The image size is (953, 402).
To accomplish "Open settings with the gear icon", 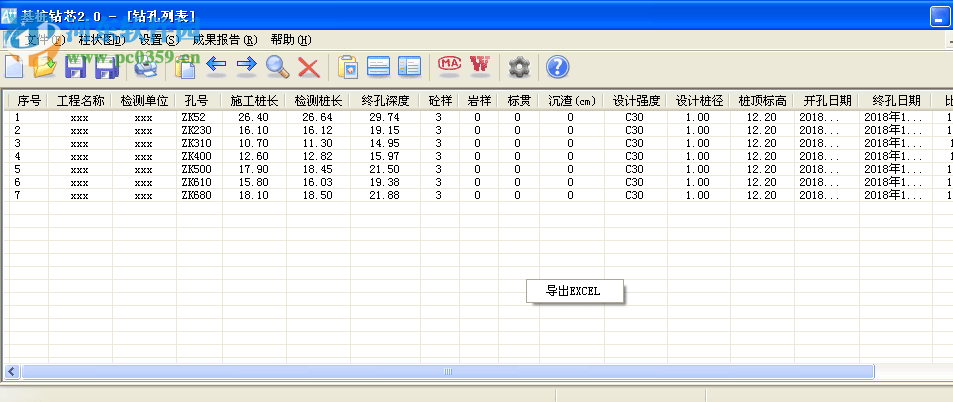I will pyautogui.click(x=519, y=66).
